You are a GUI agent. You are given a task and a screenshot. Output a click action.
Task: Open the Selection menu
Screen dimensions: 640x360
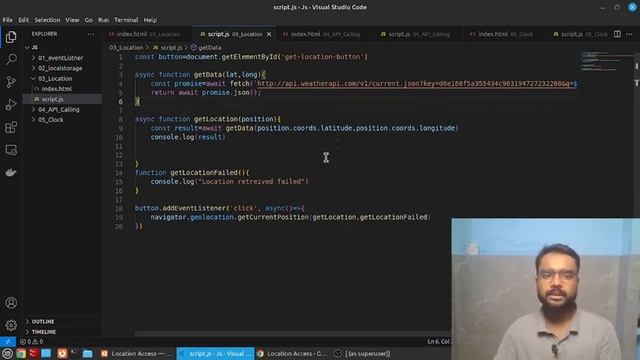[47, 20]
